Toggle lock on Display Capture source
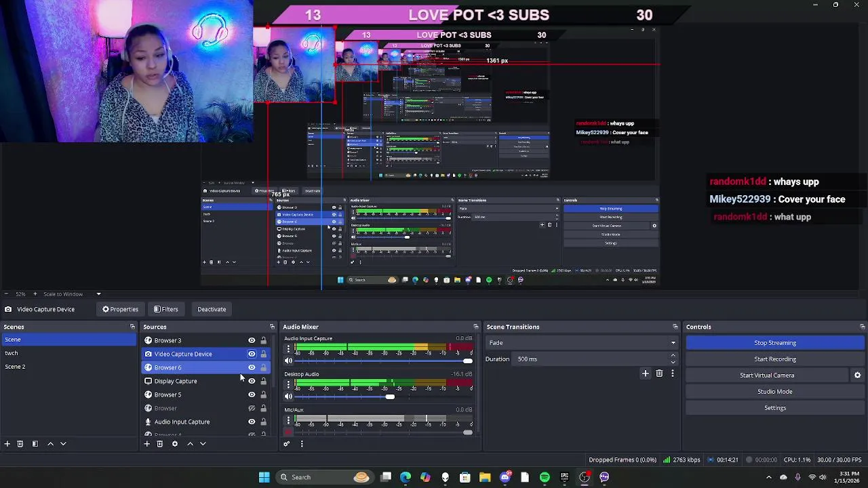Screen dimensions: 868x488 pos(264,381)
